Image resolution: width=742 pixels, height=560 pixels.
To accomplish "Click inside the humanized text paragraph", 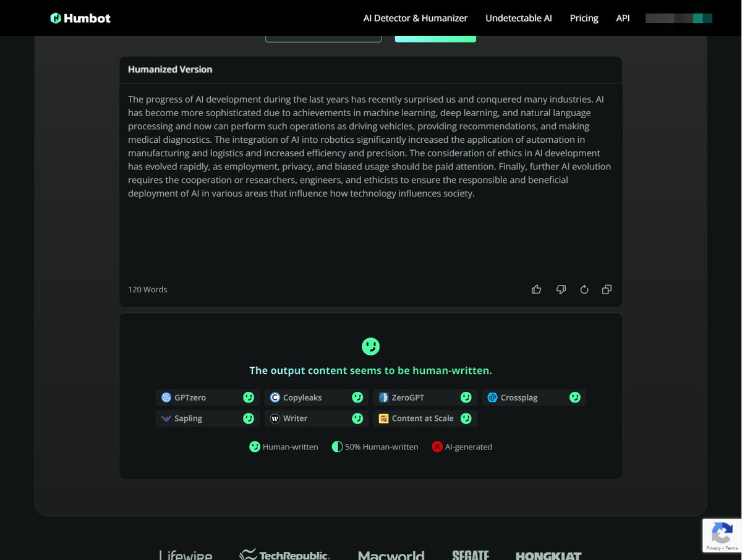I will [x=370, y=146].
